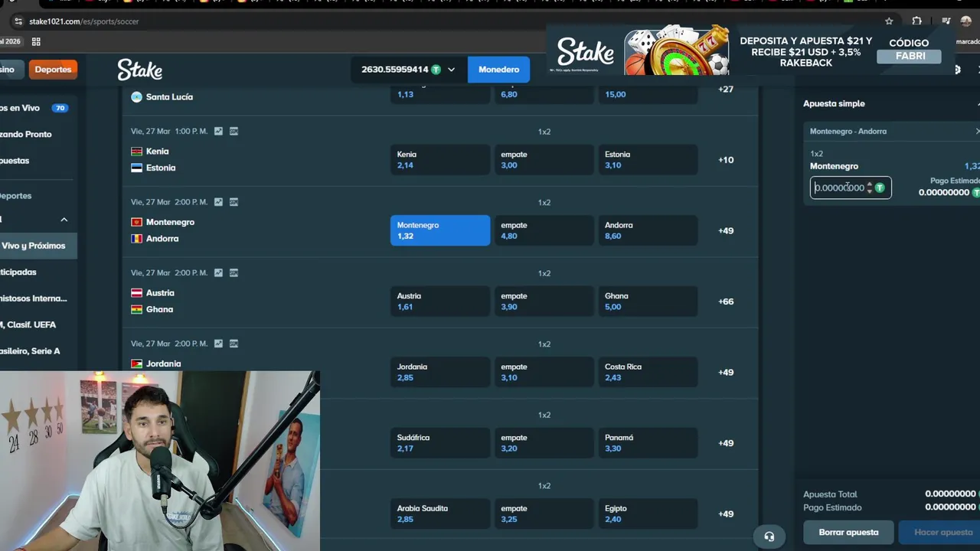Click the Tether coin icon beside balance
980x551 pixels.
(436, 70)
